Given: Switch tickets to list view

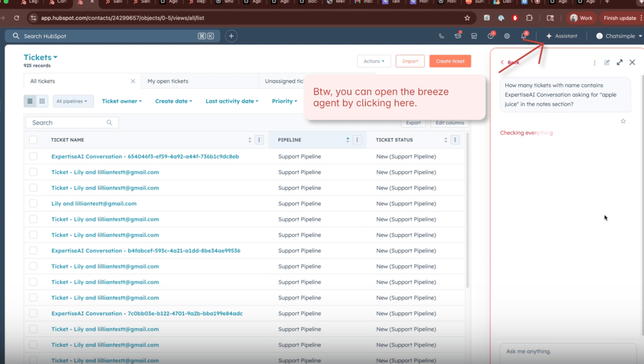Looking at the screenshot, I should (30, 101).
